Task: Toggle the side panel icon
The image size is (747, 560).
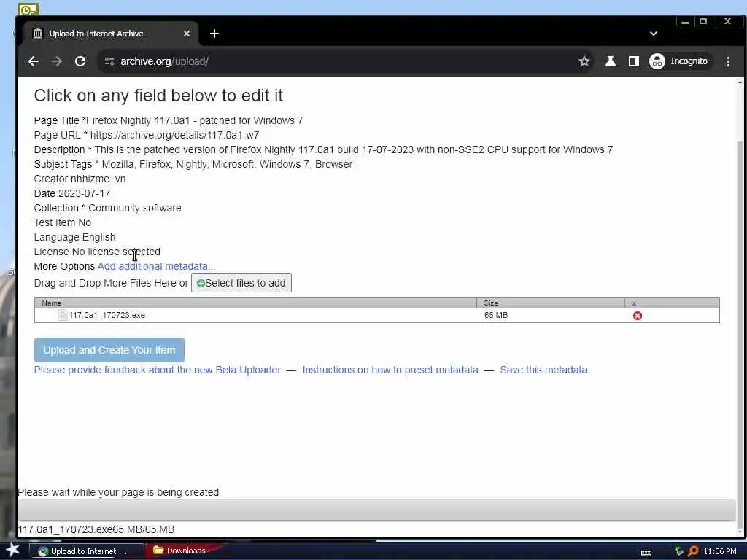Action: [634, 61]
